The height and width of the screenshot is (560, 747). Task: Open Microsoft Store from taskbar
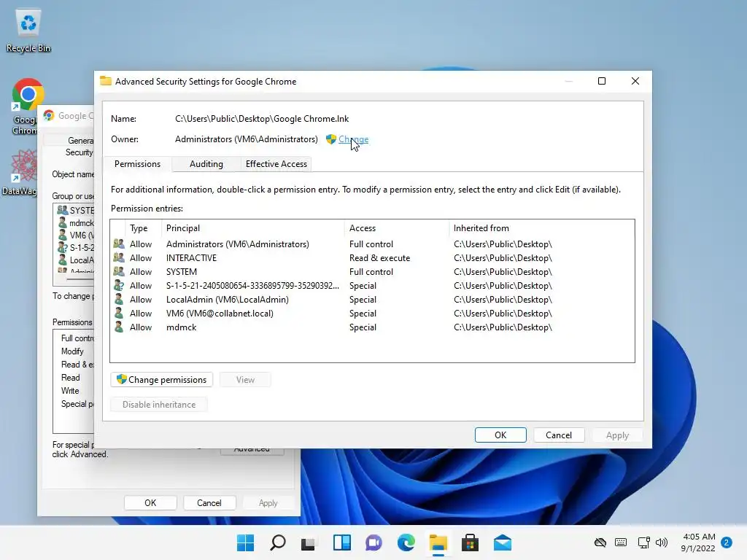(x=470, y=542)
